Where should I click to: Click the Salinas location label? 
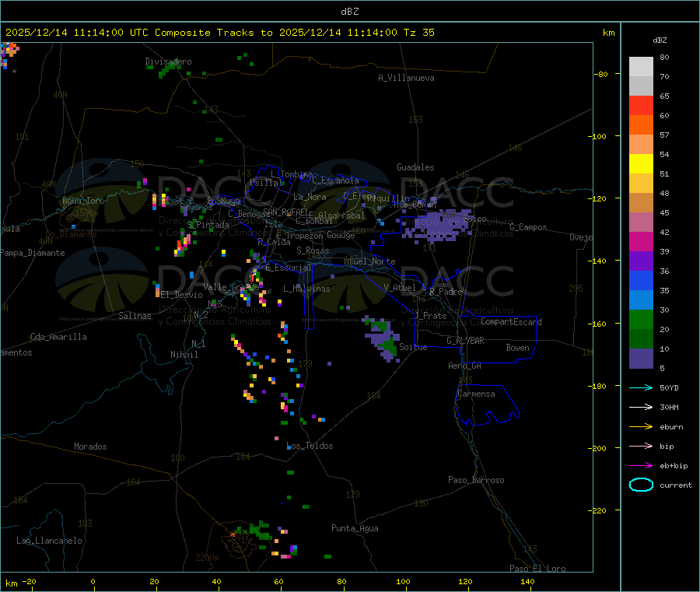[x=135, y=316]
